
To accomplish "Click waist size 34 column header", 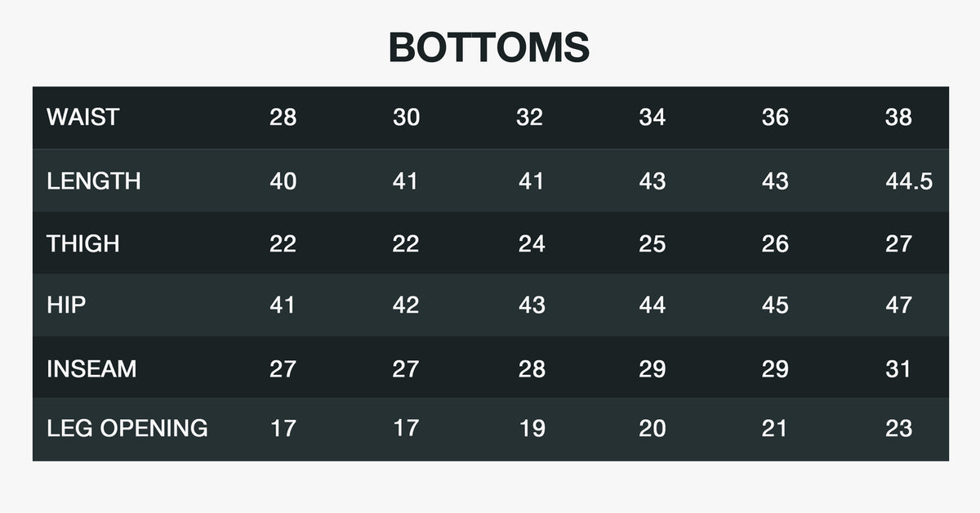I will (x=652, y=118).
